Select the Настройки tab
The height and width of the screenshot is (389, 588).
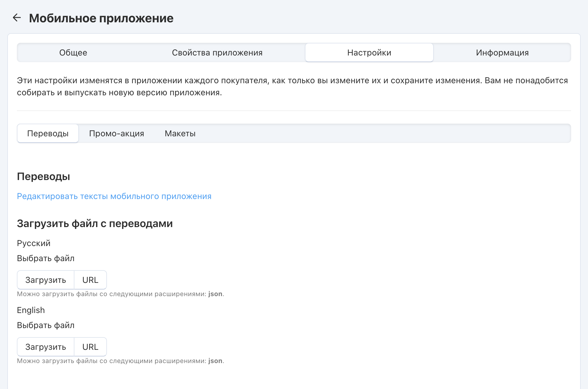[369, 53]
